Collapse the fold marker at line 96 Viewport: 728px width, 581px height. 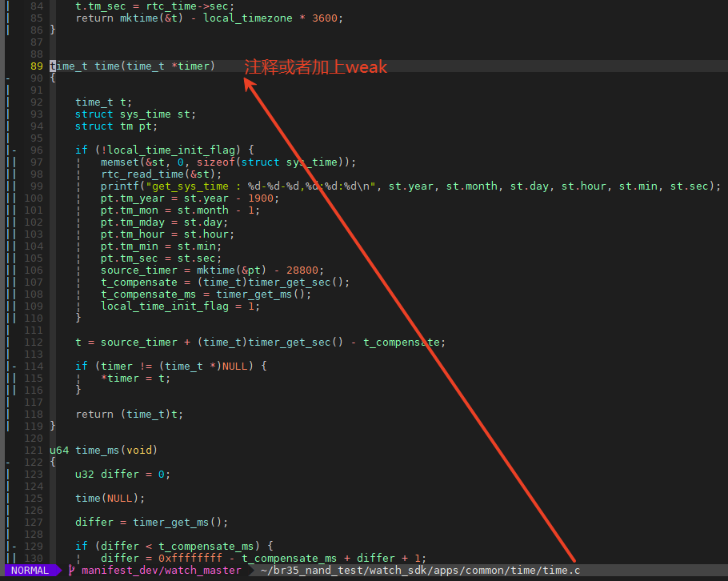point(14,150)
